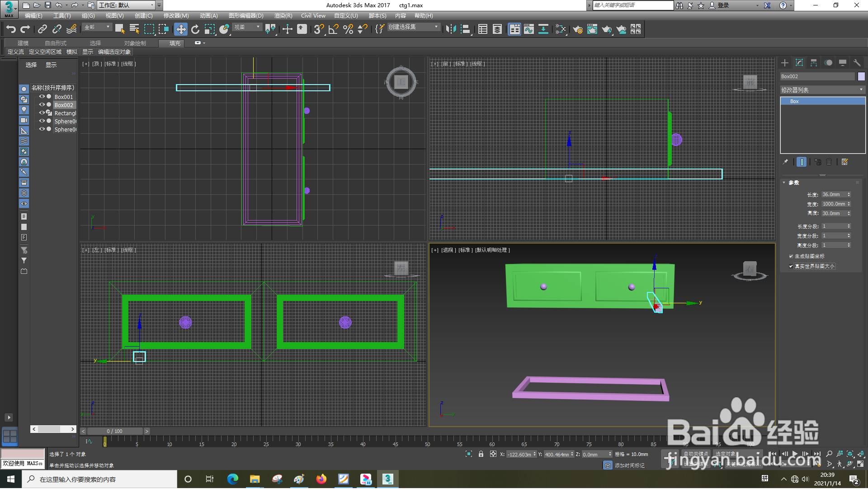Select the Move transform tool
The image size is (868, 489).
(181, 29)
